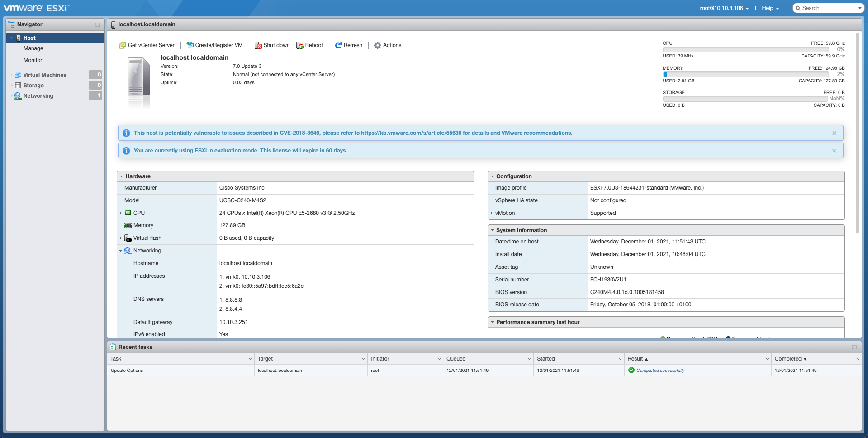Click the Virtual Machines icon in Navigator
Image resolution: width=868 pixels, height=438 pixels.
point(18,75)
